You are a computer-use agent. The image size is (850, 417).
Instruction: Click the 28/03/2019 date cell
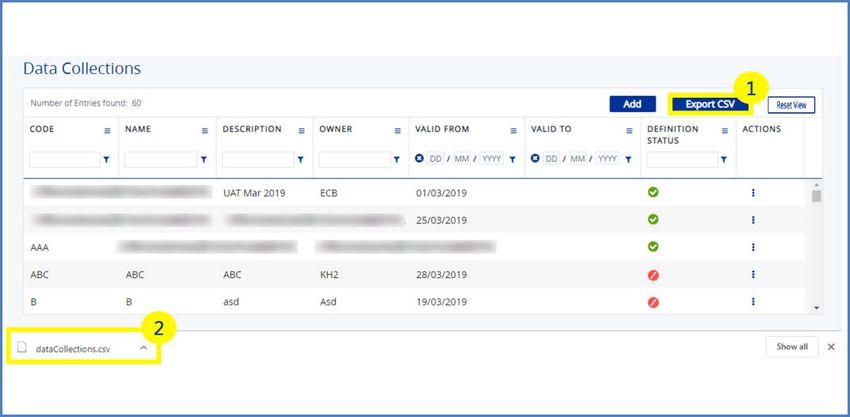[x=441, y=275]
